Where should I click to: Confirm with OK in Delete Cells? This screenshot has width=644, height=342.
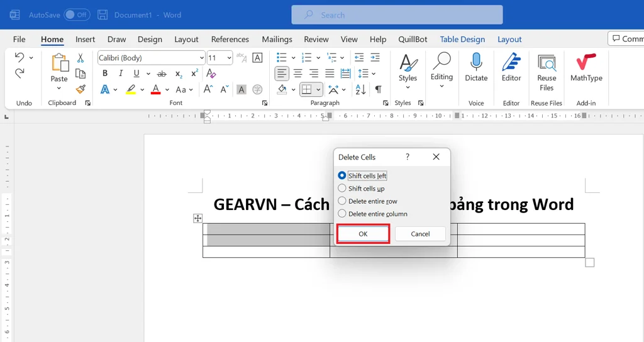click(x=363, y=234)
